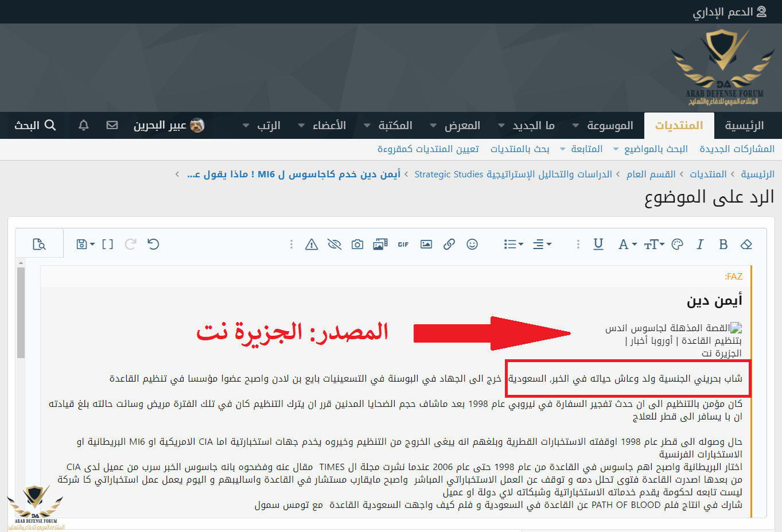Image resolution: width=782 pixels, height=532 pixels.
Task: Click the المشاركات الجديدة link
Action: (x=737, y=149)
